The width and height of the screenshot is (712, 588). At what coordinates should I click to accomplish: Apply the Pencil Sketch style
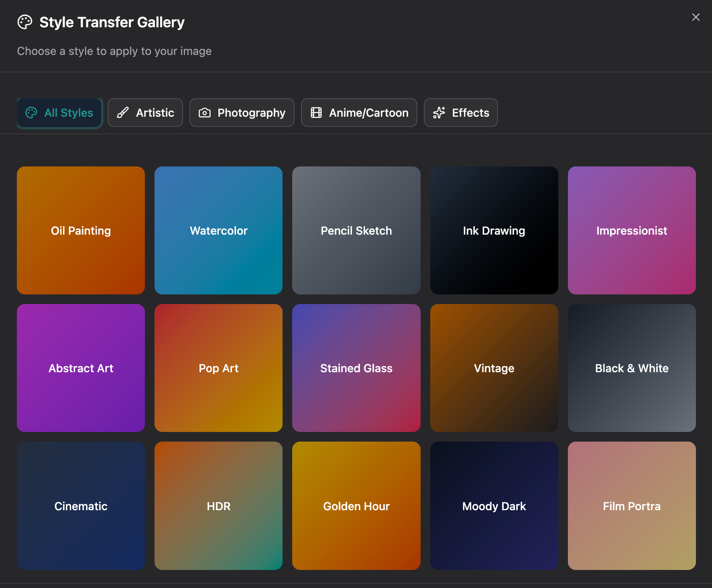point(356,230)
